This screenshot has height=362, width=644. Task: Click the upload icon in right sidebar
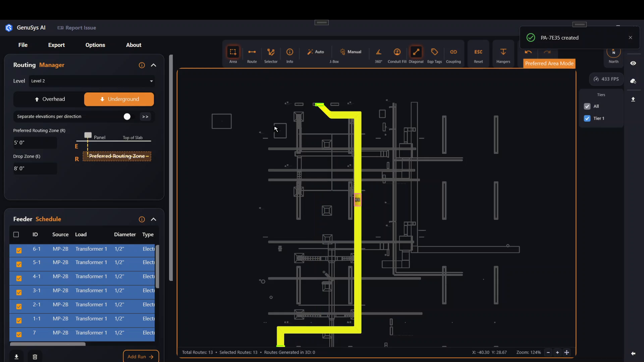pyautogui.click(x=633, y=99)
